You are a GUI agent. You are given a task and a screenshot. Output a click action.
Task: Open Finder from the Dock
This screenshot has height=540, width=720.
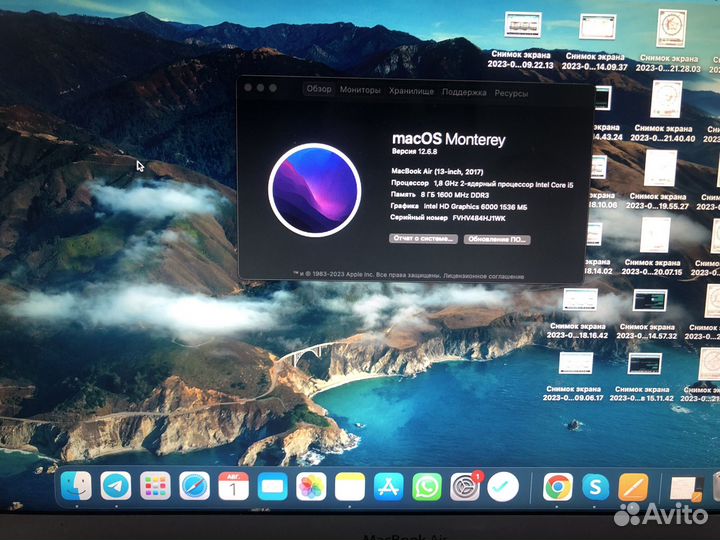tap(76, 486)
